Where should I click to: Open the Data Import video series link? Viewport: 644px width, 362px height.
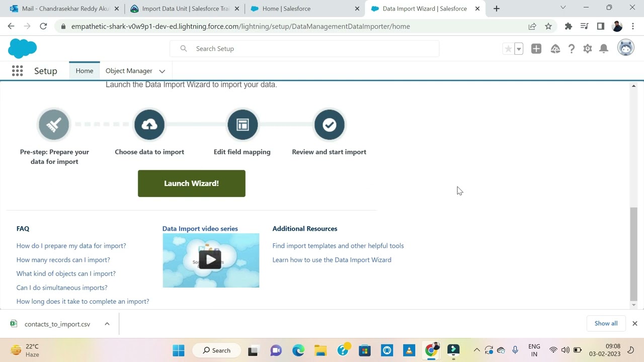pyautogui.click(x=200, y=229)
